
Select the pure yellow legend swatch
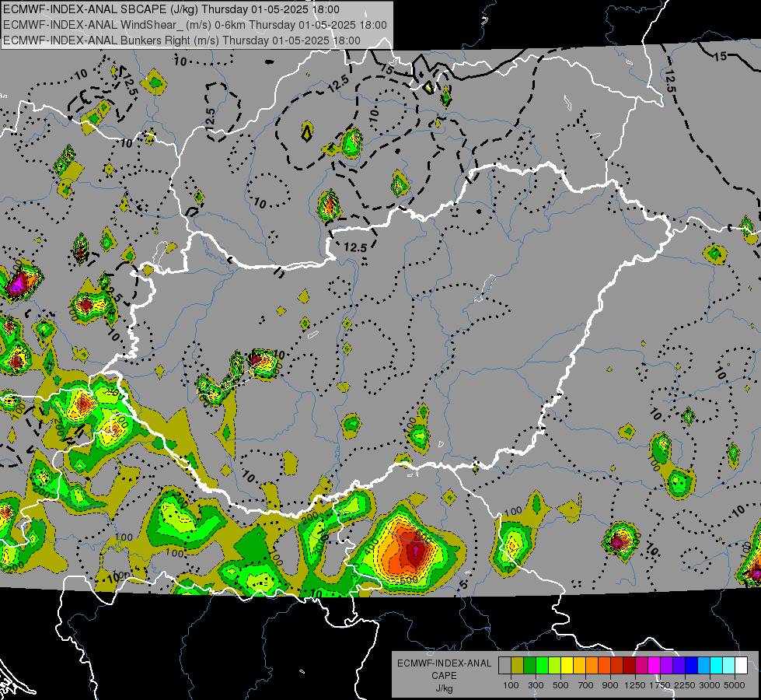[567, 665]
